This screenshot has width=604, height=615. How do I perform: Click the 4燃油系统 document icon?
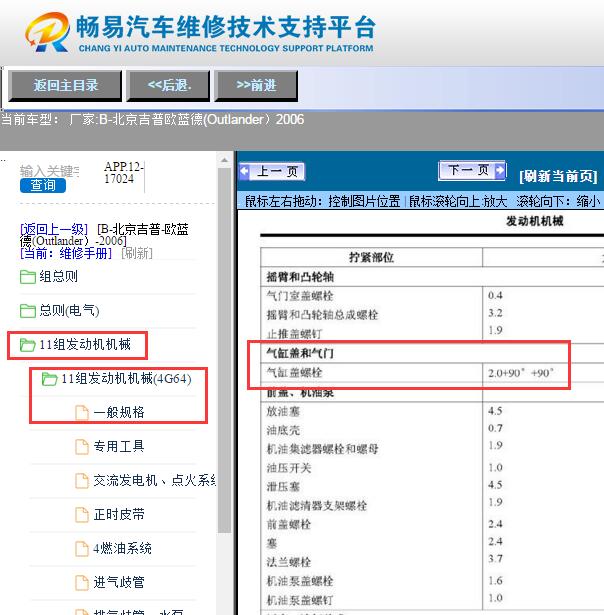point(82,549)
